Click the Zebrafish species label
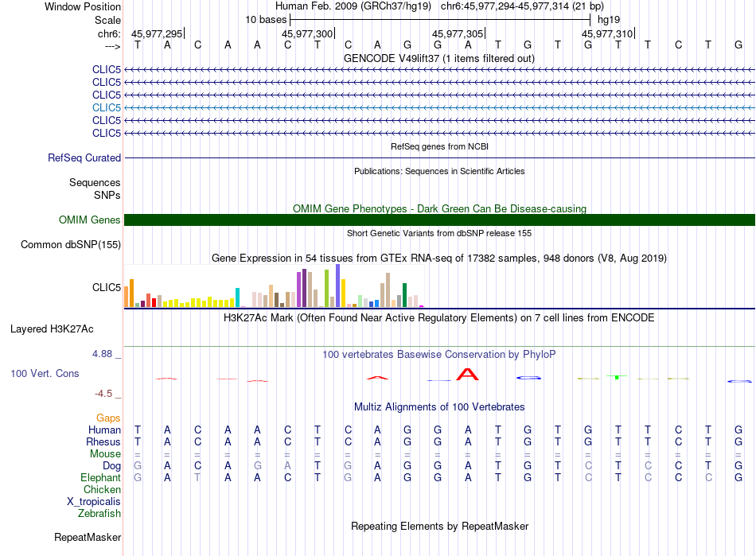Viewport: 756px width, 556px height. pos(99,513)
